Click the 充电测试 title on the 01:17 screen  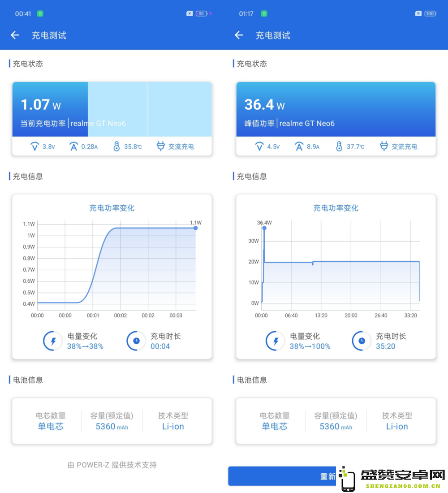(273, 35)
